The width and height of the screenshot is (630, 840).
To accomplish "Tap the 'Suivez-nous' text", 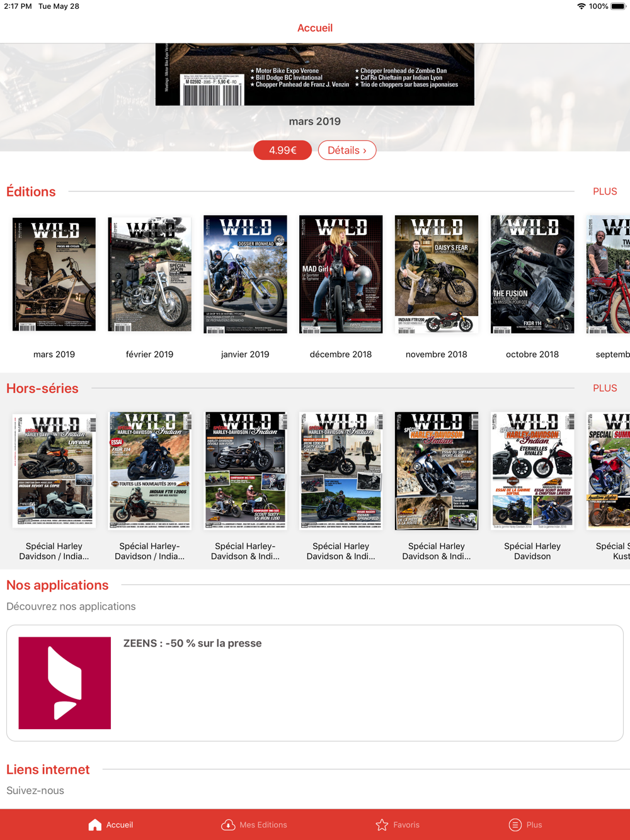I will pos(35,790).
